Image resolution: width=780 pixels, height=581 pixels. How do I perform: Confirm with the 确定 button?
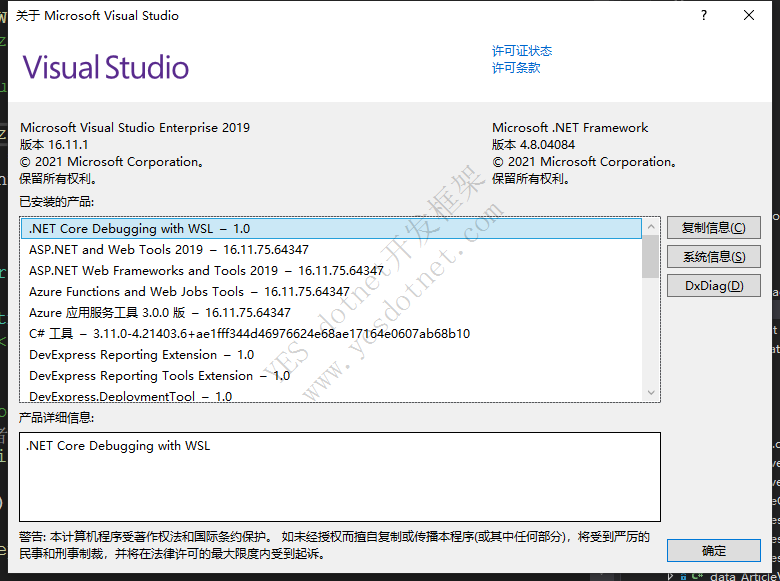point(713,551)
